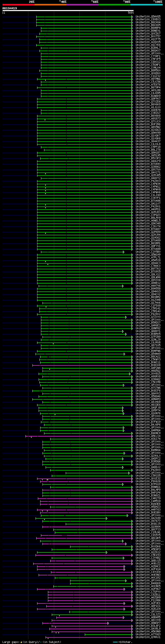The height and width of the screenshot is (644, 165).
Task: Select the UniRef100_B5MDS7 entry
Action: pos(148,323)
